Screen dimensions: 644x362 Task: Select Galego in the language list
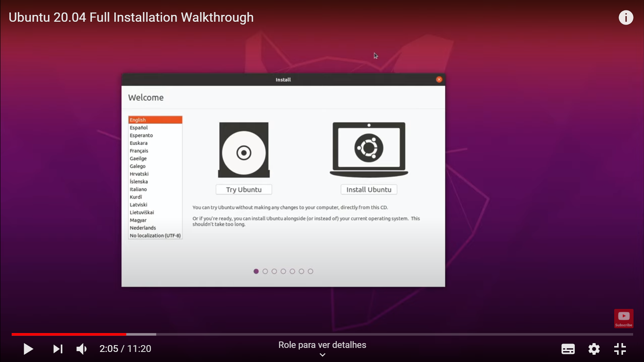pos(155,166)
